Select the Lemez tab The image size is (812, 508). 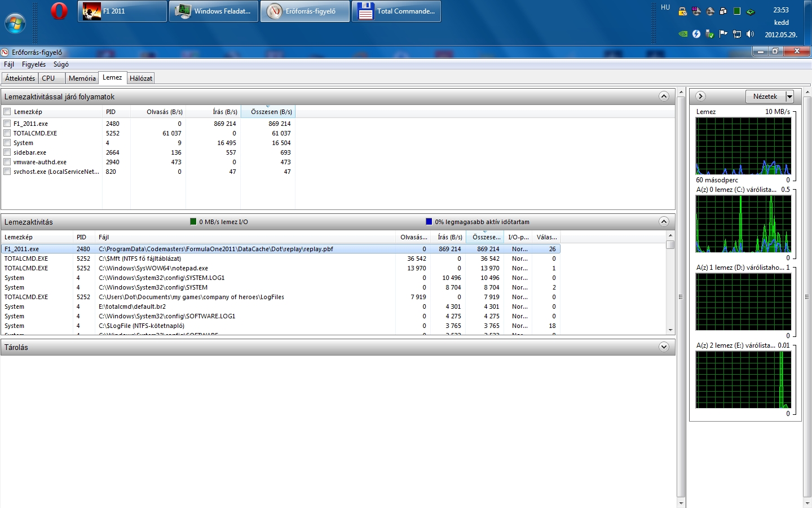pos(112,78)
